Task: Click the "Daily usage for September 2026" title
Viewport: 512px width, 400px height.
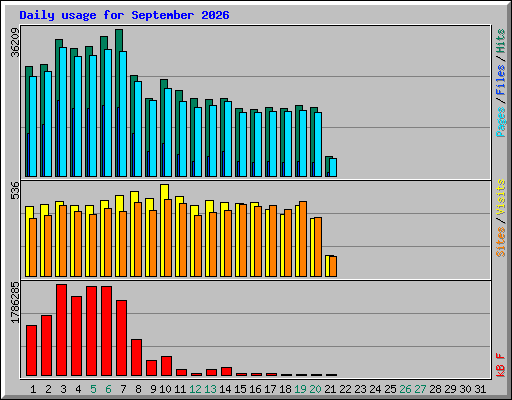Action: pyautogui.click(x=124, y=15)
